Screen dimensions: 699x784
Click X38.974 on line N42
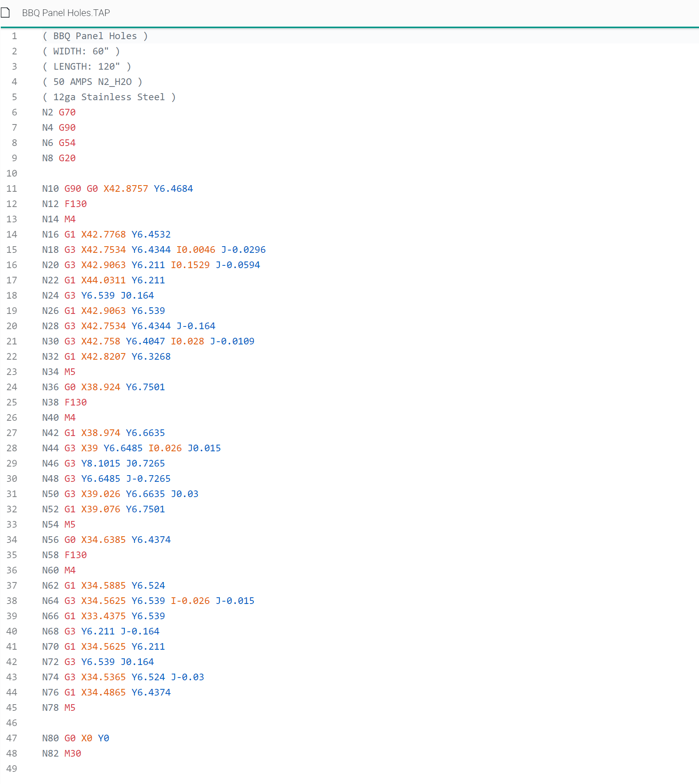click(101, 433)
